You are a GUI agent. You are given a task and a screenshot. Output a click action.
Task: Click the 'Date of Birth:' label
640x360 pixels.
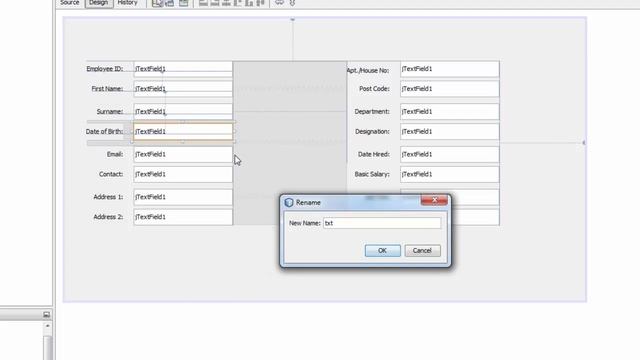pyautogui.click(x=104, y=131)
